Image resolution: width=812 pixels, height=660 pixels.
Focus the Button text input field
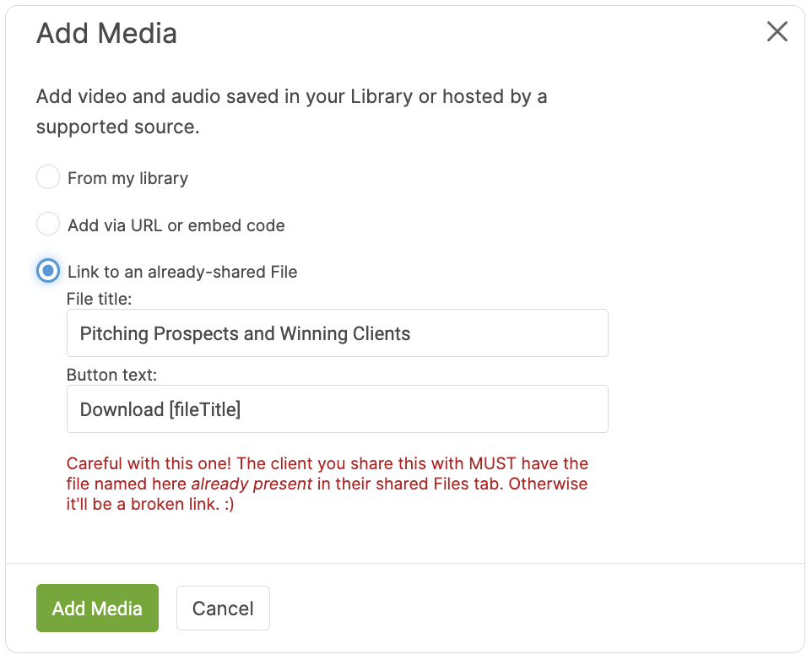337,409
